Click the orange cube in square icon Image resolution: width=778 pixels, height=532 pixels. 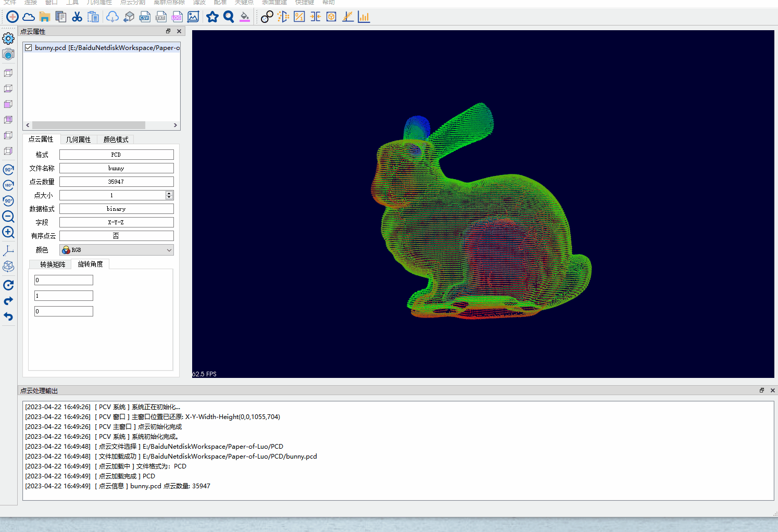point(332,17)
